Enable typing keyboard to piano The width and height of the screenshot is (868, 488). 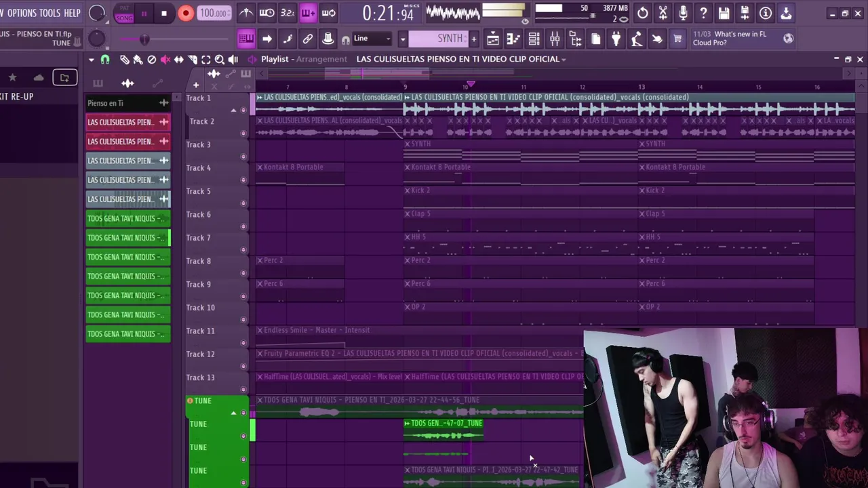click(x=246, y=39)
